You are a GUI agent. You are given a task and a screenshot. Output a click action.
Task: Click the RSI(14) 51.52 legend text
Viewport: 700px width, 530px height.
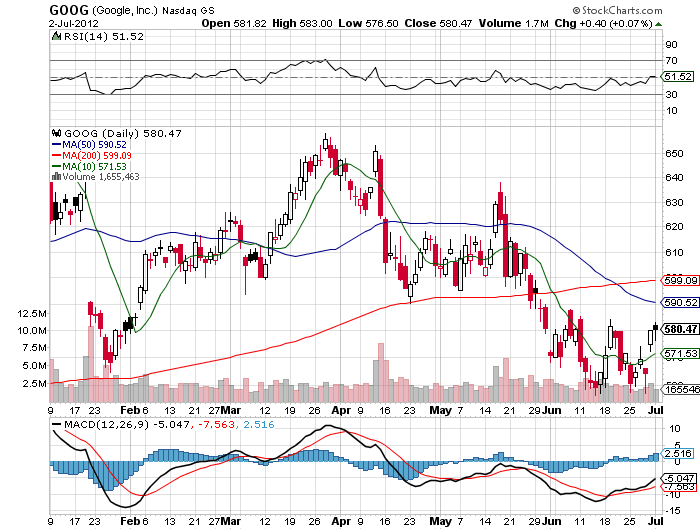[104, 37]
